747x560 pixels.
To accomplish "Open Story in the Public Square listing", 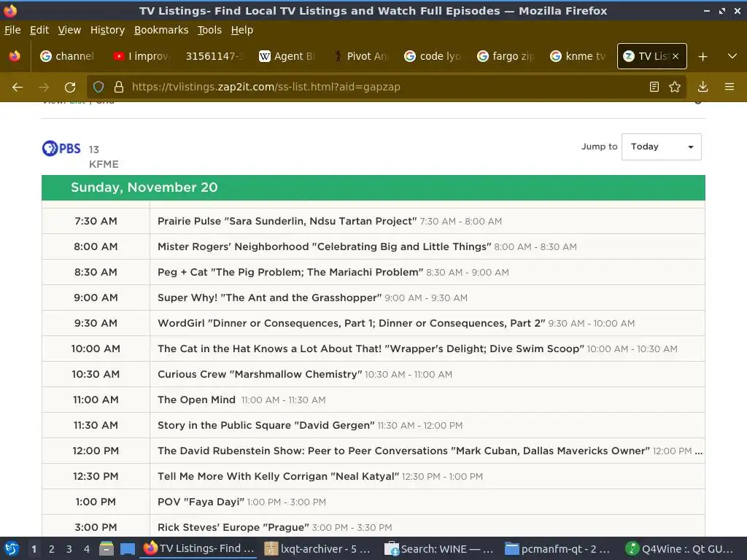I will 266,425.
